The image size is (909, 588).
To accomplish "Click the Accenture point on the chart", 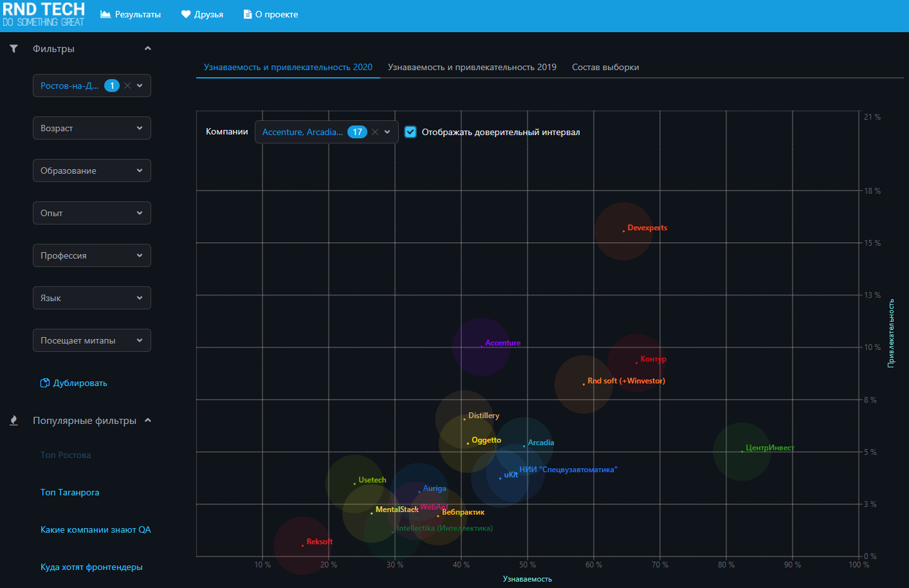I will point(481,346).
